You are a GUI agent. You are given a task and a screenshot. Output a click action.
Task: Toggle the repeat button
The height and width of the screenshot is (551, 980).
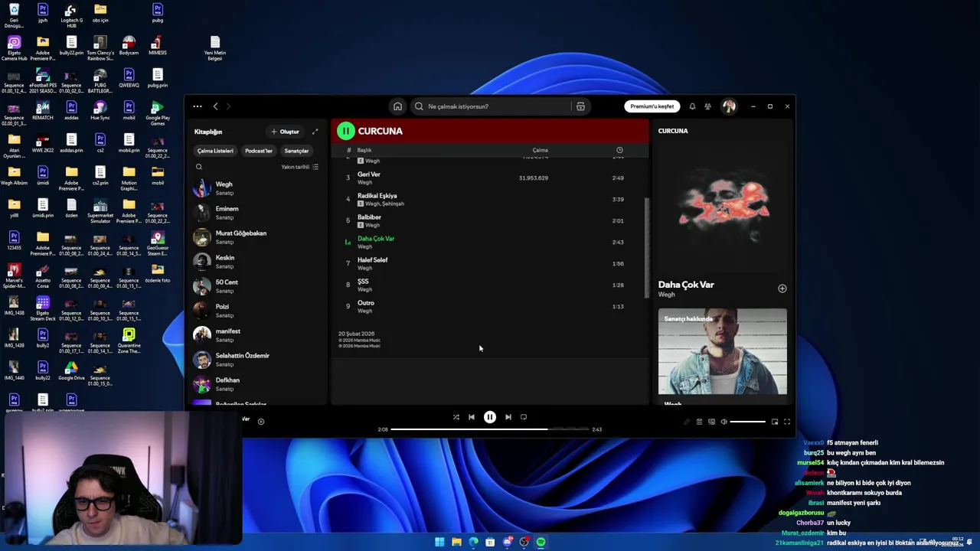524,417
